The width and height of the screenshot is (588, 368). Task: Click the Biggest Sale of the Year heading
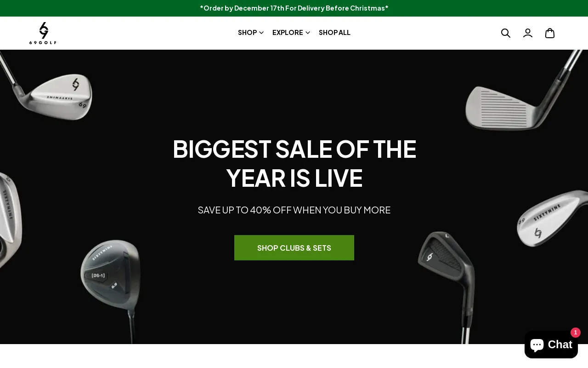[x=294, y=163]
